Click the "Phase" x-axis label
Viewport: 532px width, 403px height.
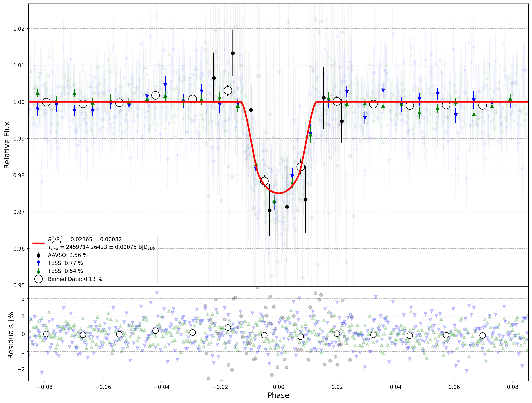[278, 395]
